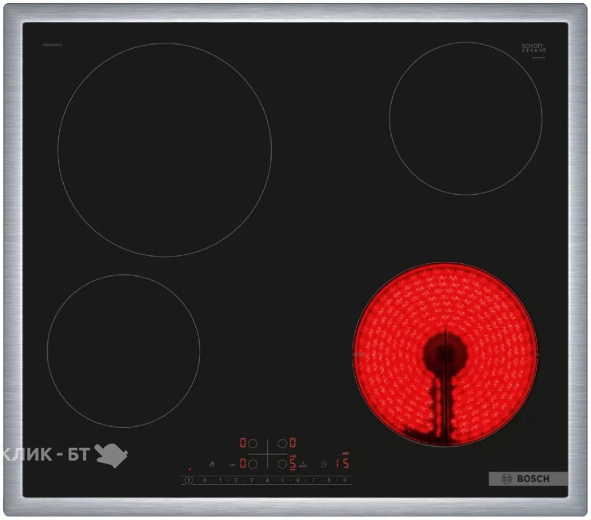The image size is (591, 520).
Task: Select the rear-left zone circle on control panel
Action: (253, 444)
